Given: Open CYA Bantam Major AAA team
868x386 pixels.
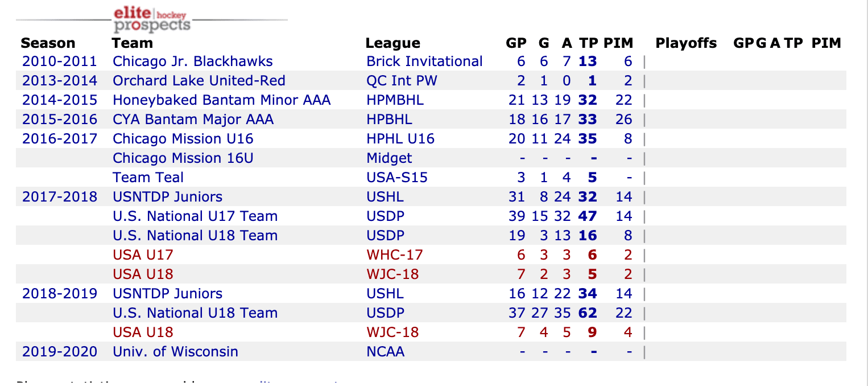Looking at the screenshot, I should tap(193, 120).
